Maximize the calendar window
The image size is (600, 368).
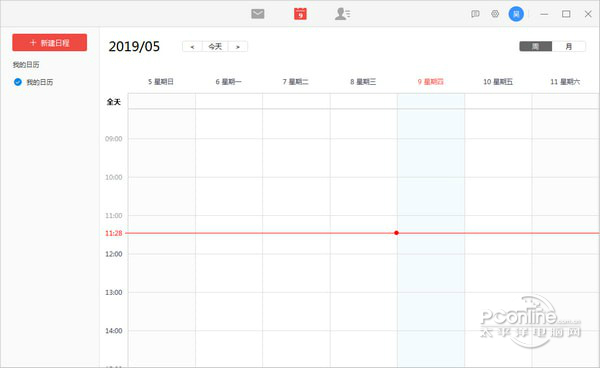(x=566, y=14)
